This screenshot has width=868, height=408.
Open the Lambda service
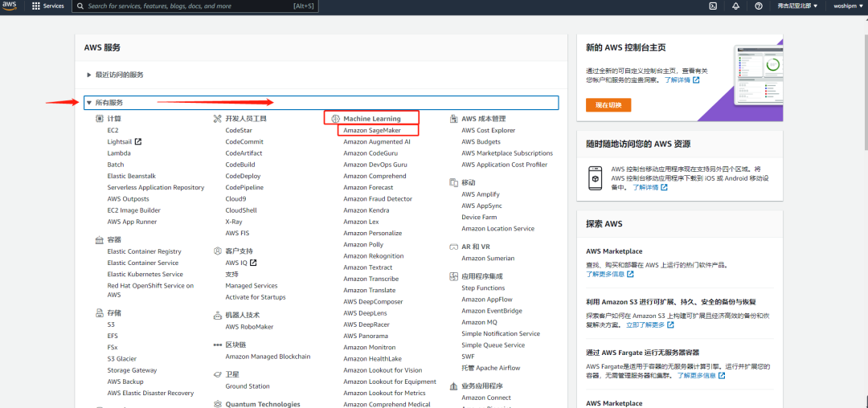pyautogui.click(x=119, y=153)
